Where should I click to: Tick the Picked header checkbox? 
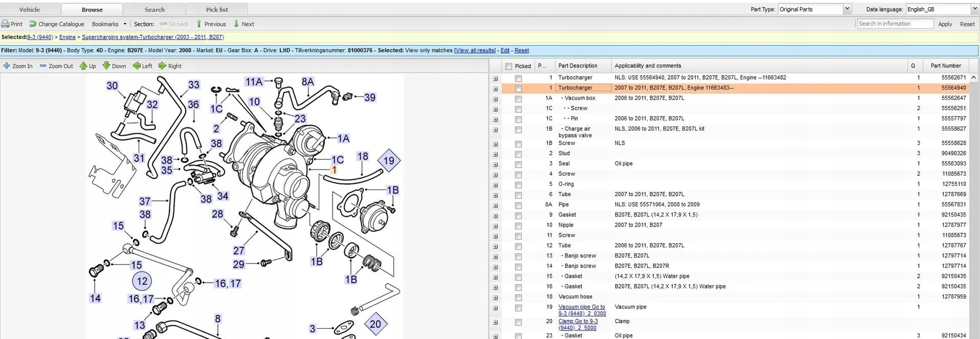(x=509, y=66)
